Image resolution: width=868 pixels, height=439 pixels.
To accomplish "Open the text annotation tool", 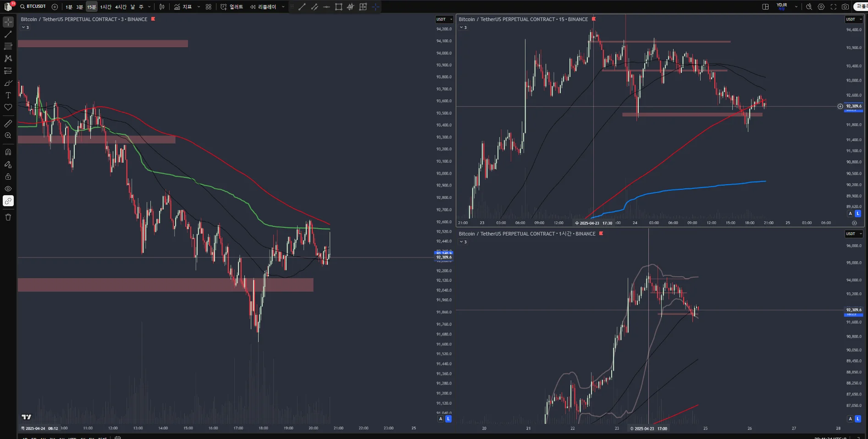I will (x=8, y=95).
